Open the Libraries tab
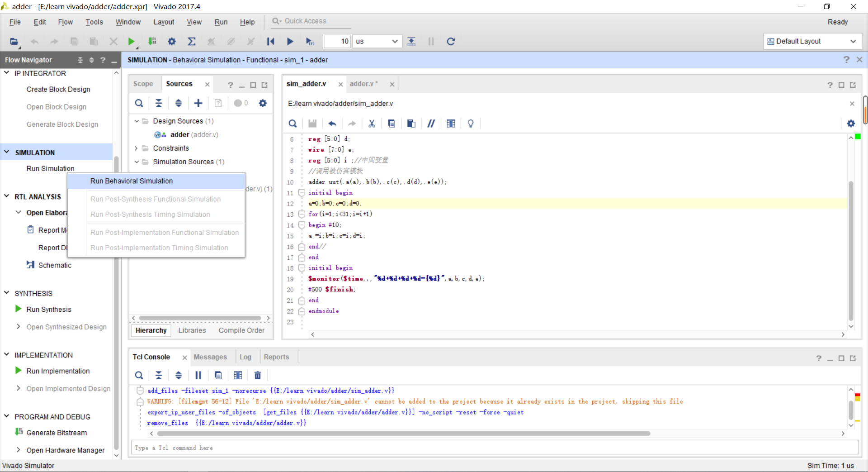The image size is (868, 472). 192,330
